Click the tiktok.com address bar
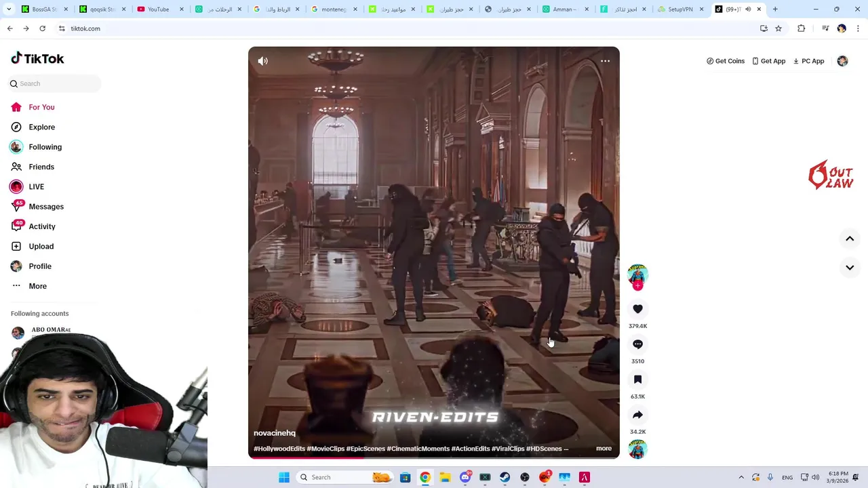Screen dimensions: 868x488 click(x=407, y=28)
